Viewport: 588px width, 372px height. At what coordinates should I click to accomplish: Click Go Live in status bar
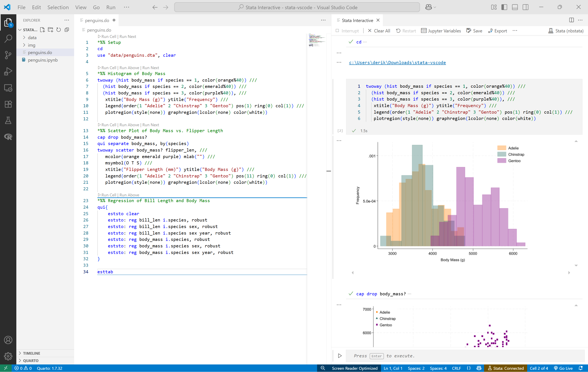563,368
